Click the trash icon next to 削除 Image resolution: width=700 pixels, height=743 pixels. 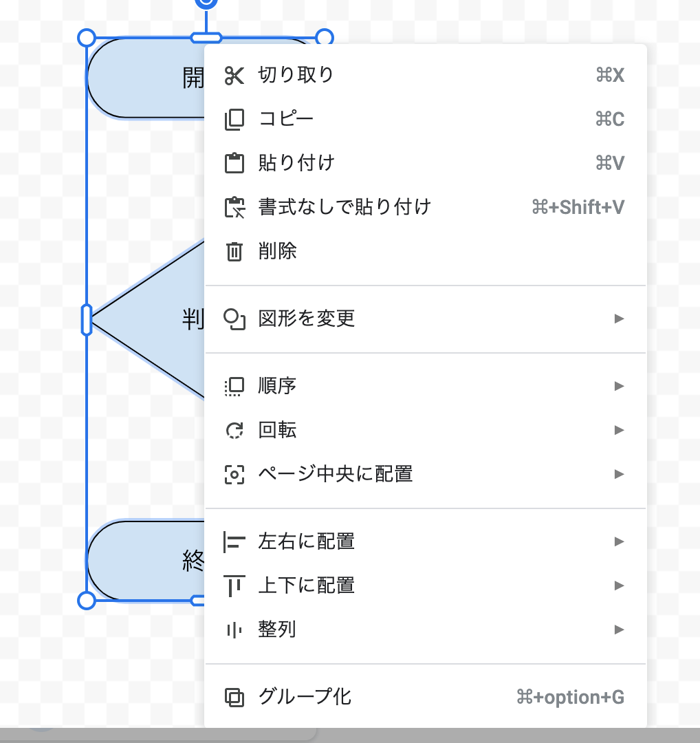[x=234, y=251]
